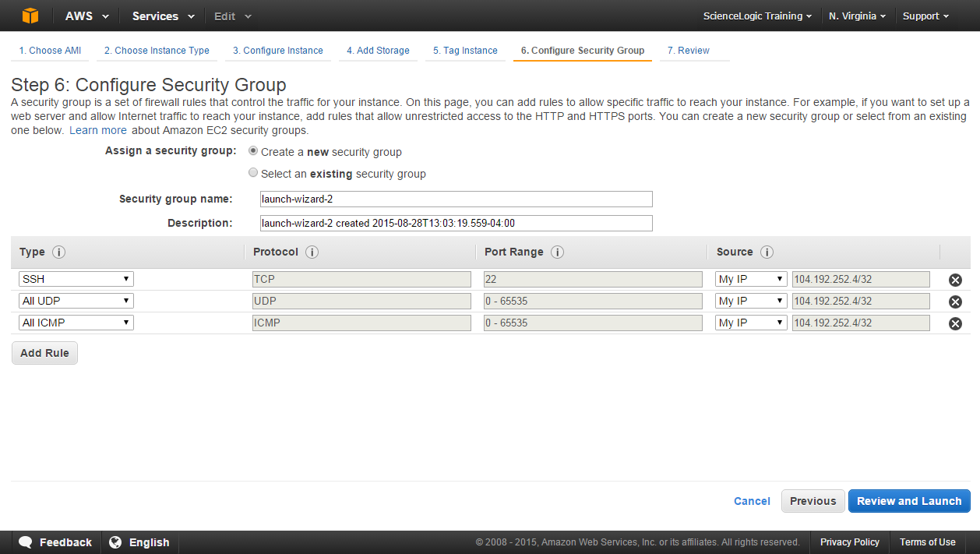The height and width of the screenshot is (554, 980).
Task: Click the info icon next to Type
Action: pyautogui.click(x=56, y=252)
